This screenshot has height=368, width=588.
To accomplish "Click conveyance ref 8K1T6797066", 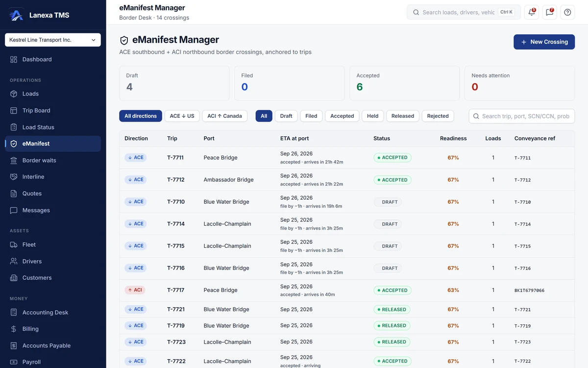I will click(529, 290).
